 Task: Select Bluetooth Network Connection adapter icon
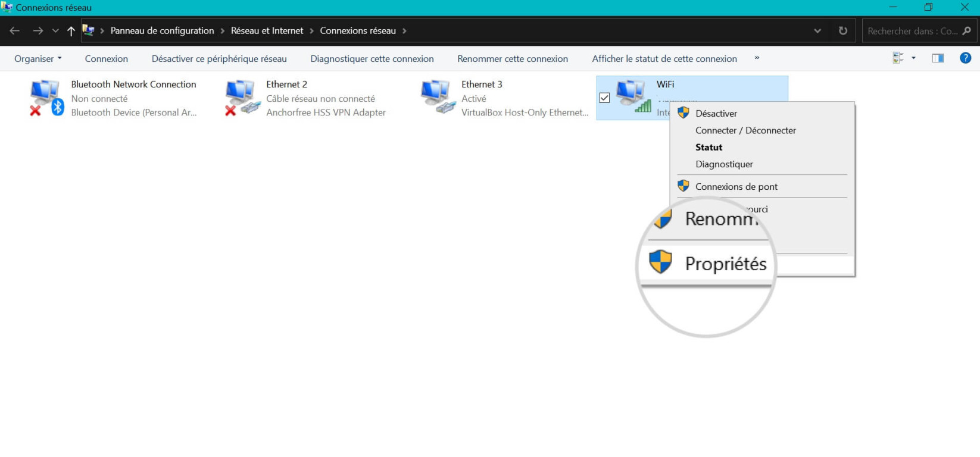(46, 98)
